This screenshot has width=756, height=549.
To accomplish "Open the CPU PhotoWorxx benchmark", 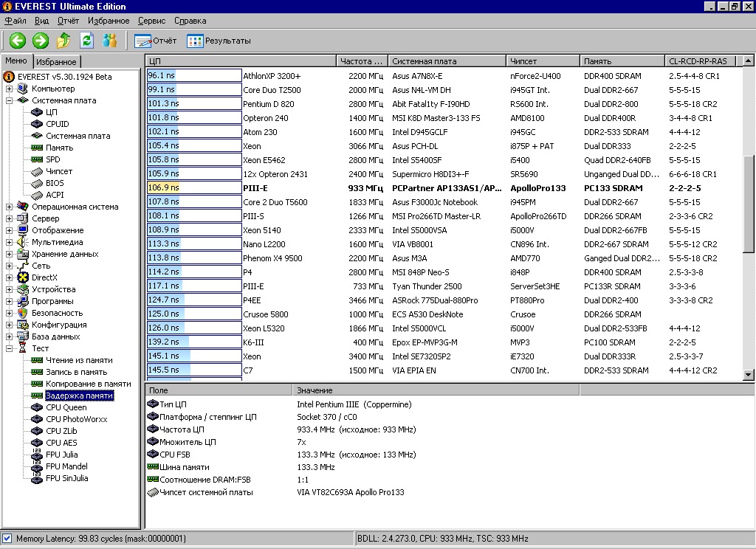I will point(76,419).
